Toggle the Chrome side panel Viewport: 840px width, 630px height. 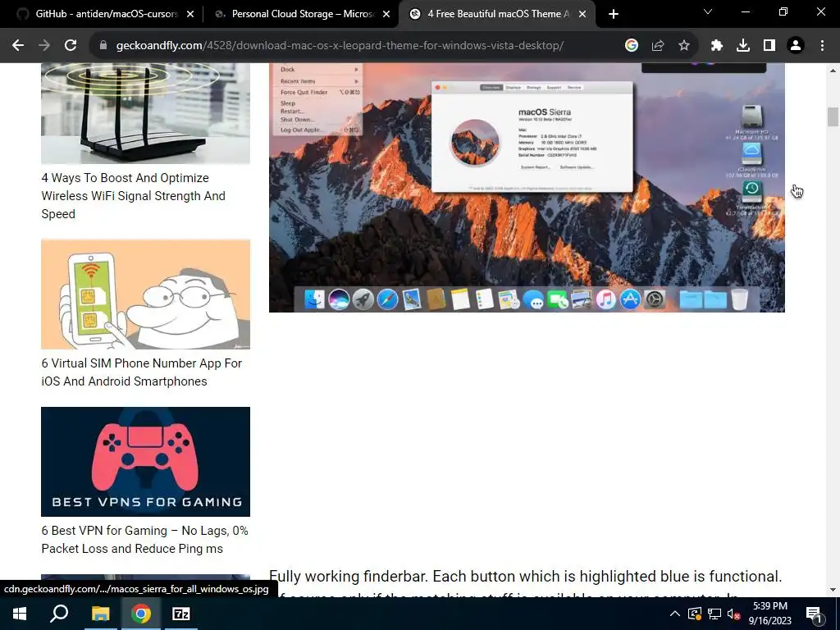point(769,46)
